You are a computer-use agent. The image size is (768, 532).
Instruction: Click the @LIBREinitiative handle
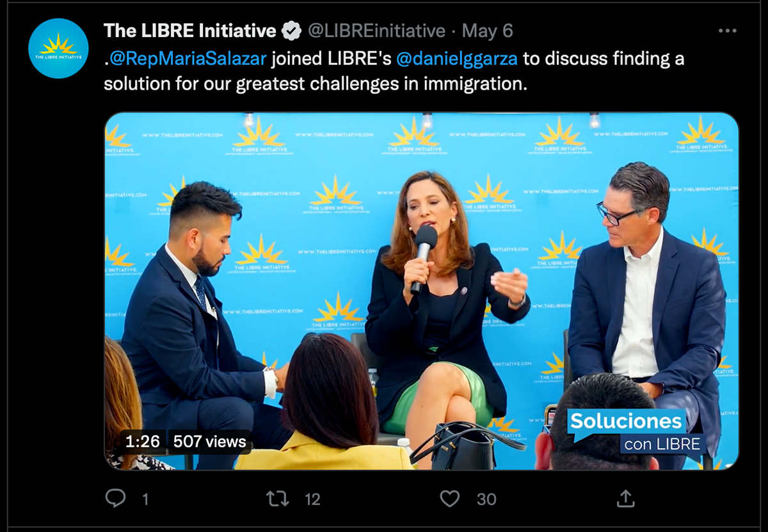(x=376, y=31)
